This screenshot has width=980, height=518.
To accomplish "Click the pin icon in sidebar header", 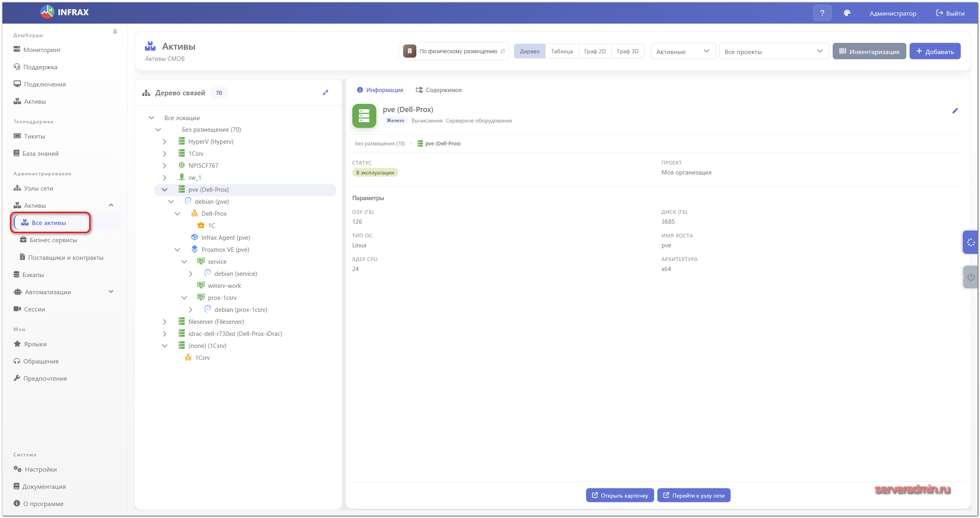I will pyautogui.click(x=115, y=32).
